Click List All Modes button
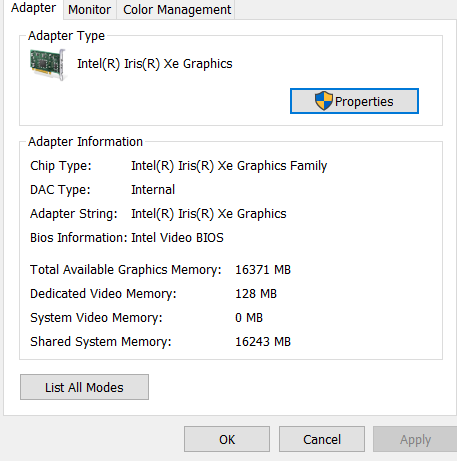 click(84, 387)
